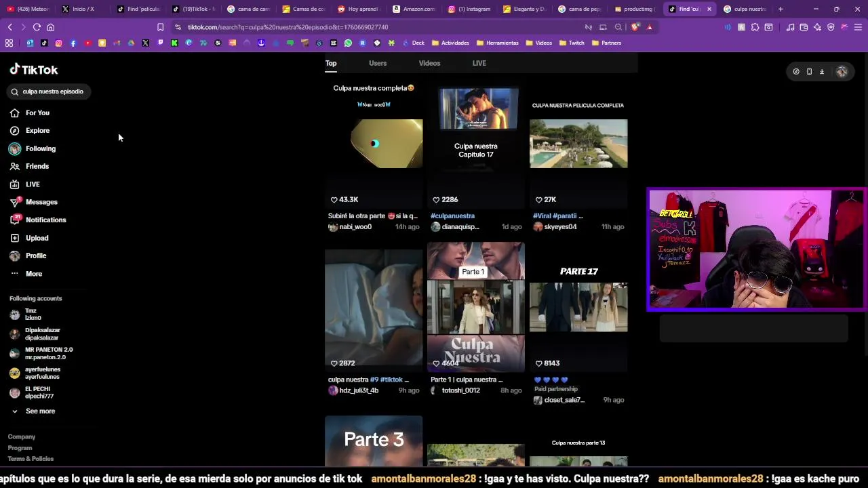Switch to the LIVE results tab
This screenshot has width=868, height=488.
tap(479, 63)
